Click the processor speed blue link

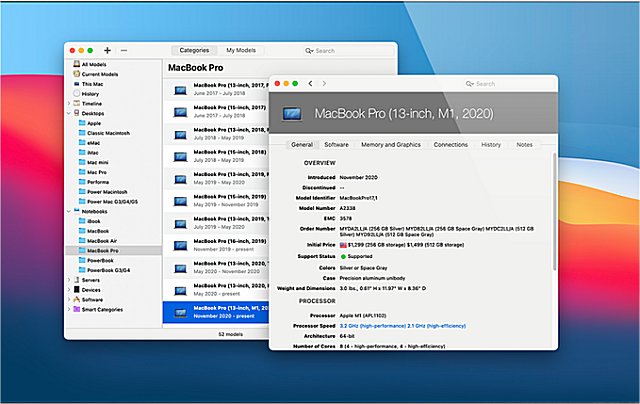[x=402, y=326]
